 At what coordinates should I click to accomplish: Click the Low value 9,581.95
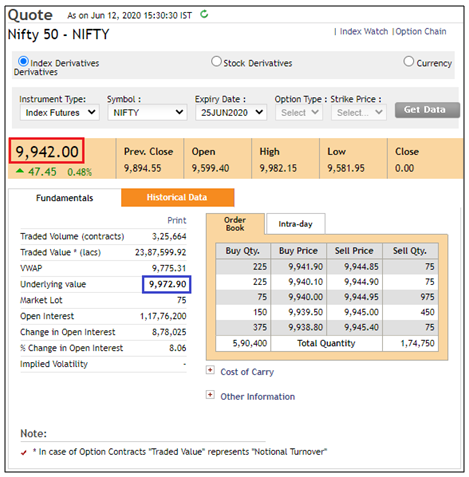pos(346,168)
